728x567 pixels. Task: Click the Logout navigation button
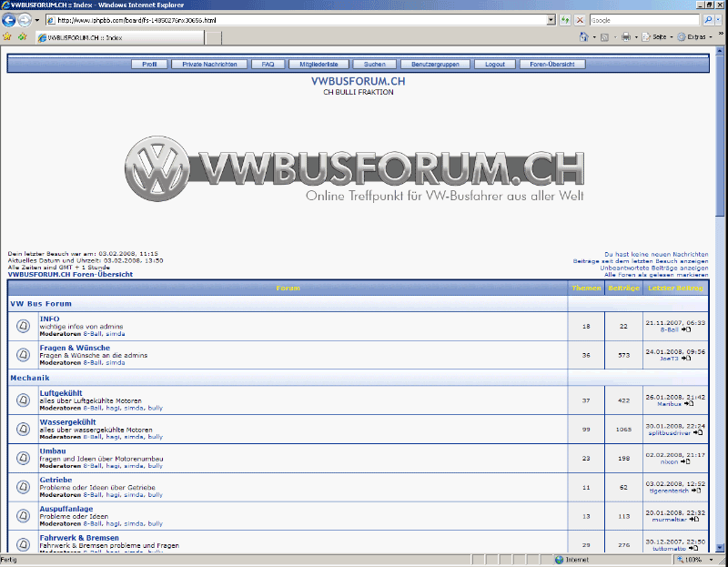coord(495,64)
